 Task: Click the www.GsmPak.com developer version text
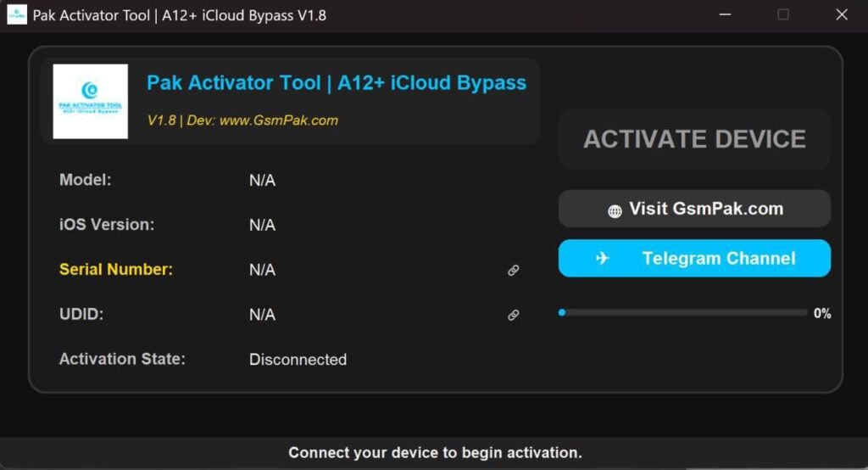point(242,120)
